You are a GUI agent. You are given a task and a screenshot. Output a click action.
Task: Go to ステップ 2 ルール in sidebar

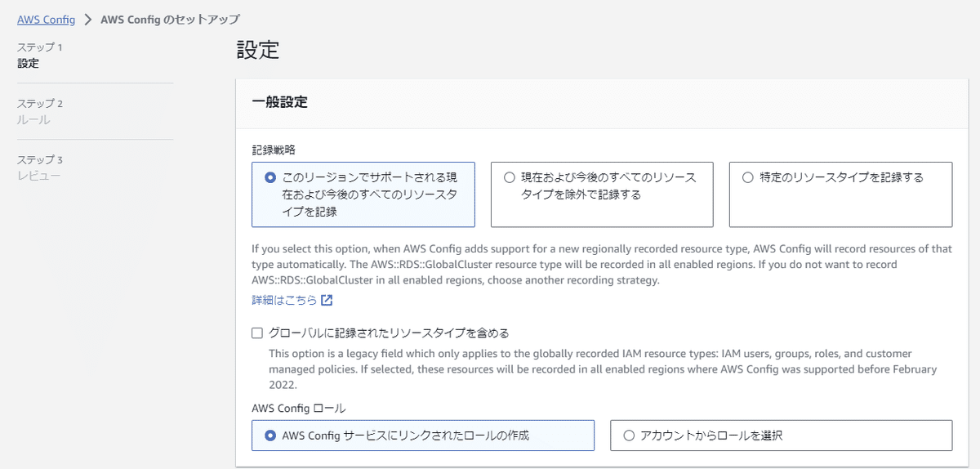[40, 112]
